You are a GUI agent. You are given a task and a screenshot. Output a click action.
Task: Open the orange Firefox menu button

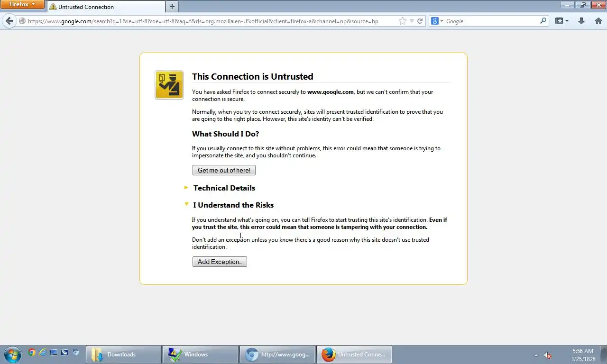click(22, 5)
